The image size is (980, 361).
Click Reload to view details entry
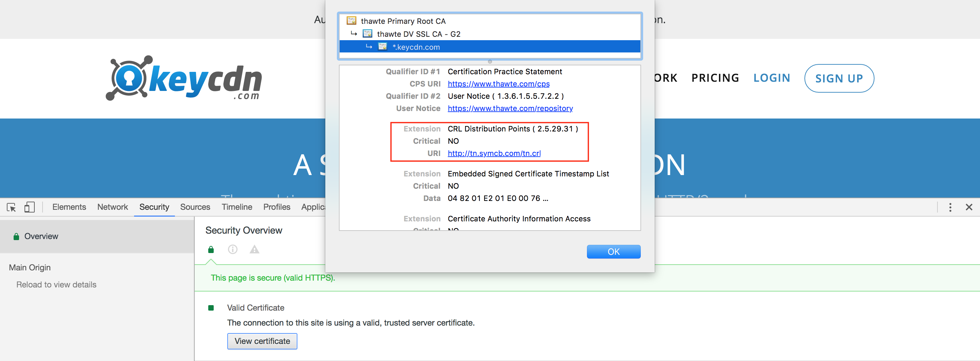(56, 285)
